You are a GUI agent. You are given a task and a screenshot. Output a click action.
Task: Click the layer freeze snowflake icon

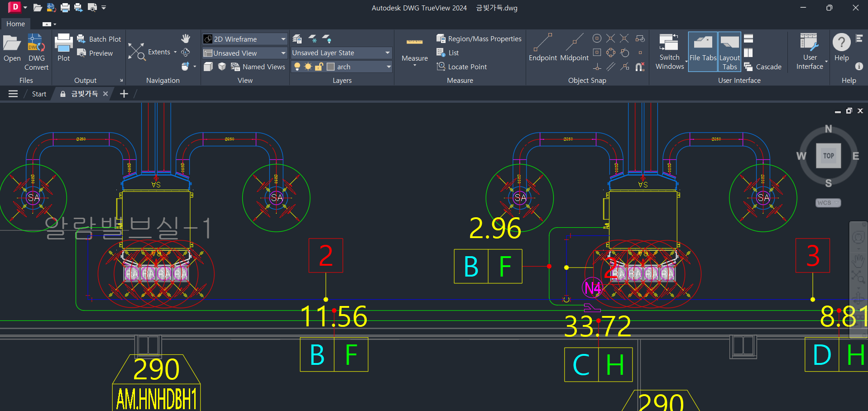click(312, 39)
